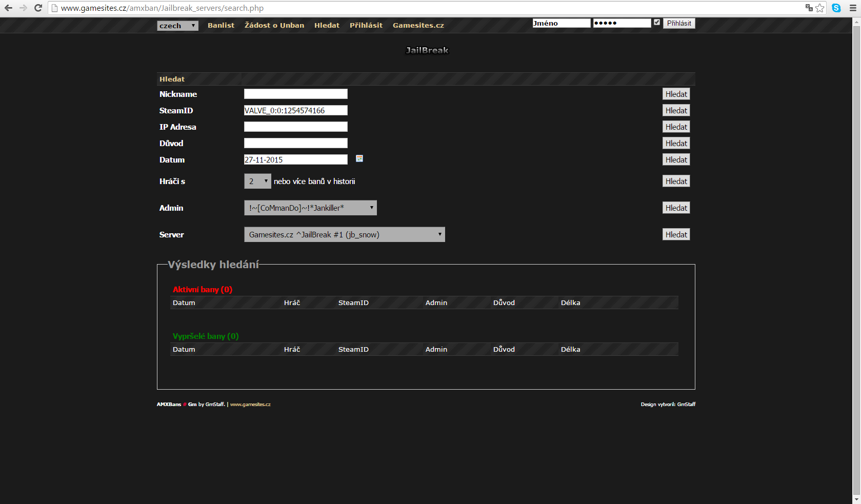The width and height of the screenshot is (861, 504).
Task: Focus the password field in the header
Action: coord(622,23)
